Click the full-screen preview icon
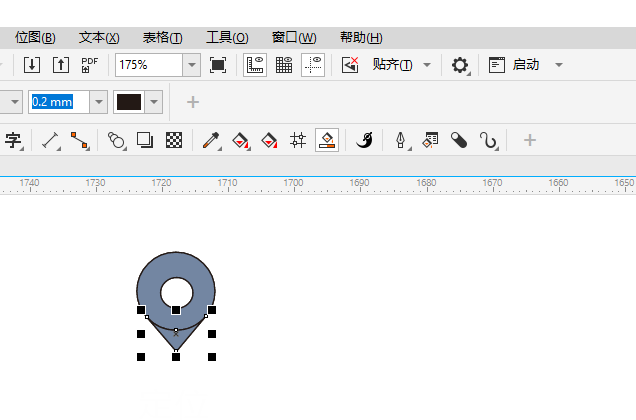This screenshot has width=636, height=420. [x=218, y=65]
